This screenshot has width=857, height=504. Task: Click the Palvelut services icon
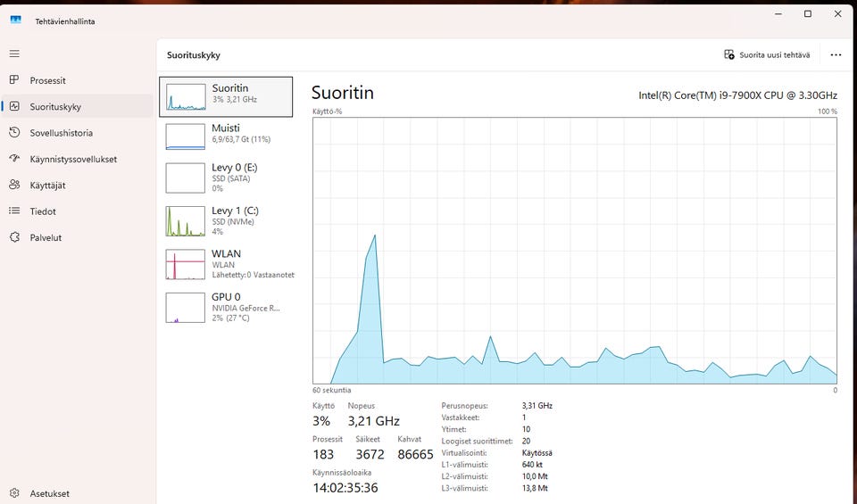pos(14,237)
